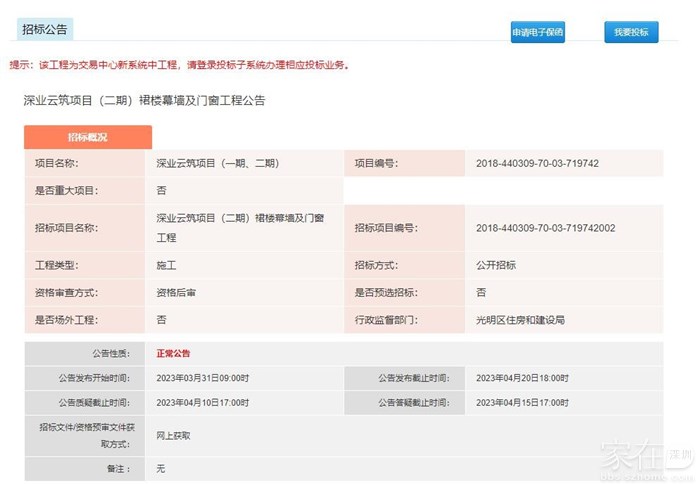Click the red 正常公告 status text

[x=173, y=353]
